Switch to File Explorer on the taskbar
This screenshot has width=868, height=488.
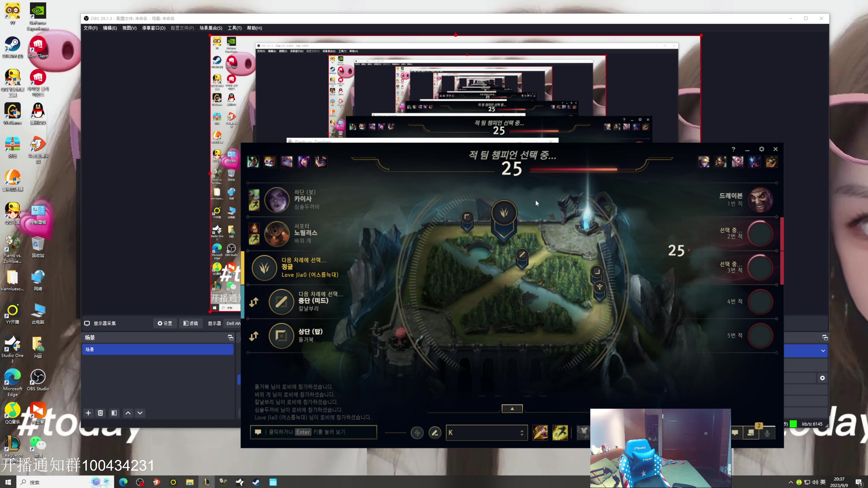coord(190,482)
